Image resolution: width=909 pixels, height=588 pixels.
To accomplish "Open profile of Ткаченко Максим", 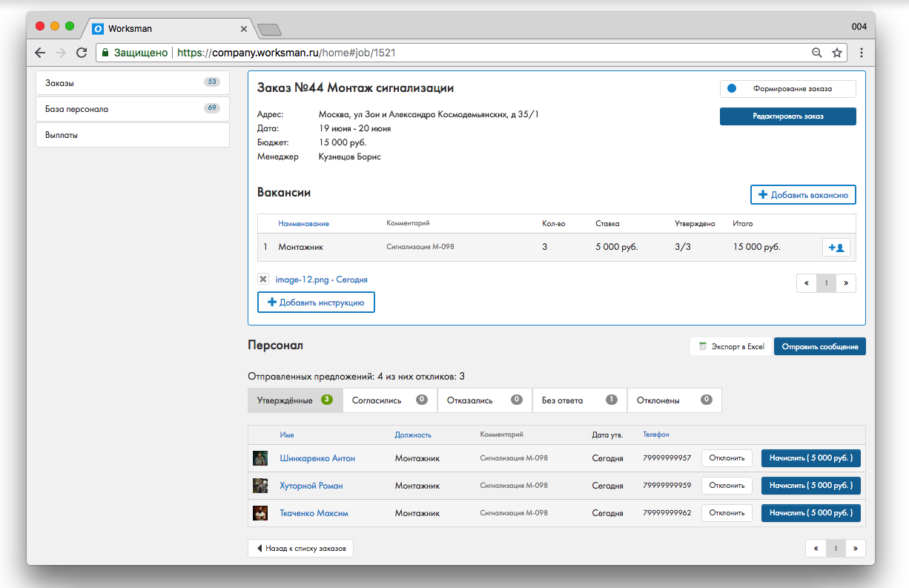I will coord(314,513).
